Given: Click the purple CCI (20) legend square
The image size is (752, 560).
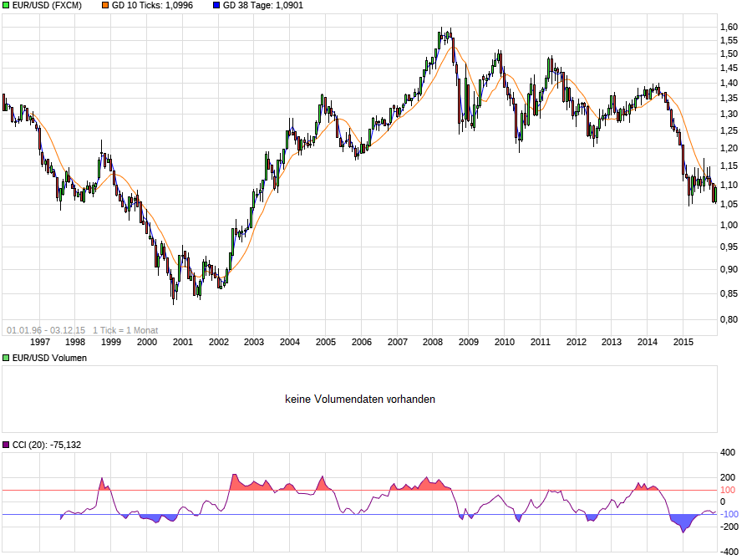Looking at the screenshot, I should point(6,445).
